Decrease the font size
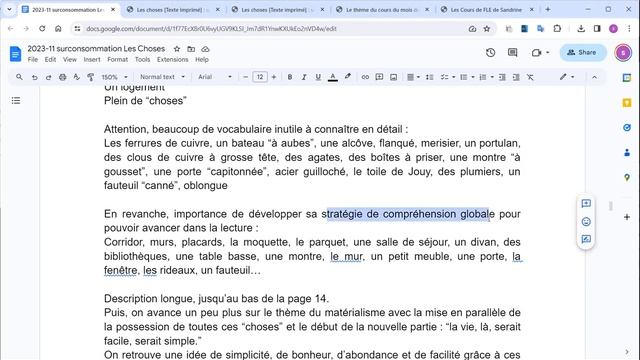Viewport: 640px width, 360px height. coord(245,77)
